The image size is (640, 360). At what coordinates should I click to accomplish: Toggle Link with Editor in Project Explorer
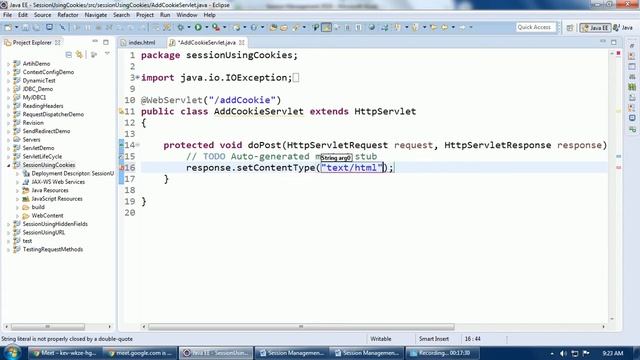click(x=79, y=54)
